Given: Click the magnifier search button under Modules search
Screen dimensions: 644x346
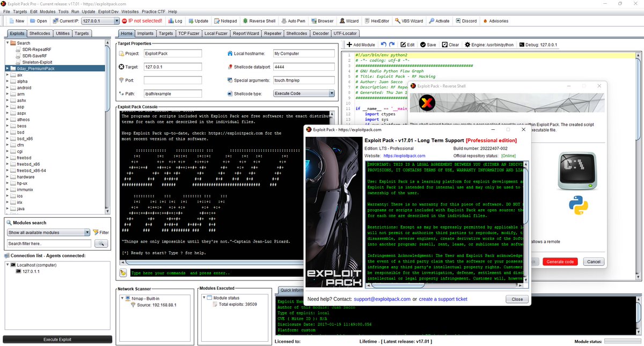Looking at the screenshot, I should click(x=101, y=244).
